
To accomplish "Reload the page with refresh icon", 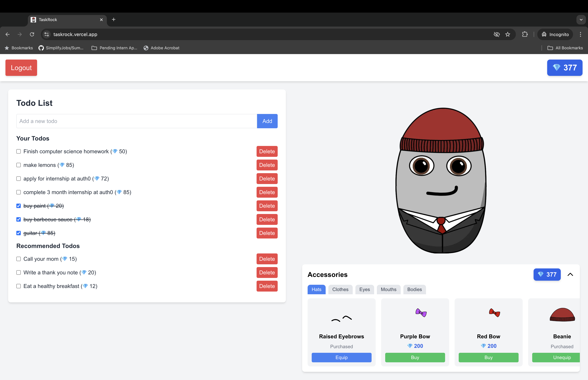I will tap(32, 34).
